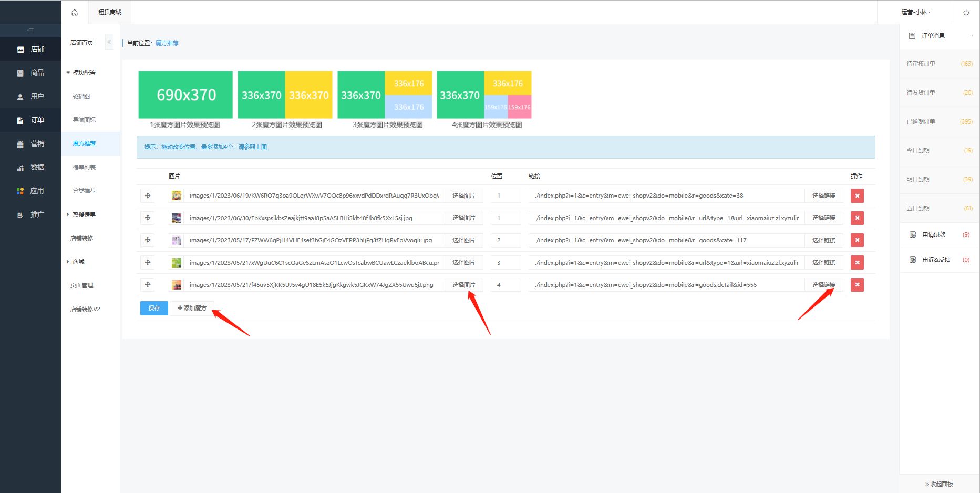Collapse the 模块配置 submenu group
Viewport: 980px width, 493px height.
(x=84, y=73)
